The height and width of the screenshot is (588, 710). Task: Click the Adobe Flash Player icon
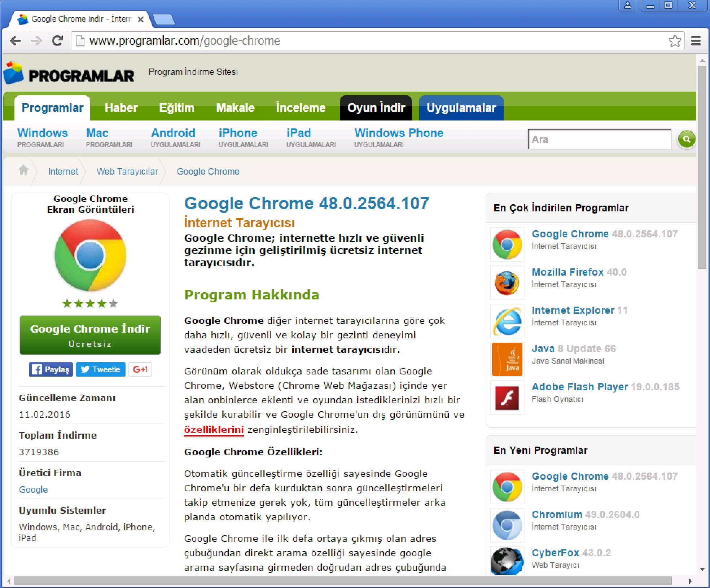507,398
